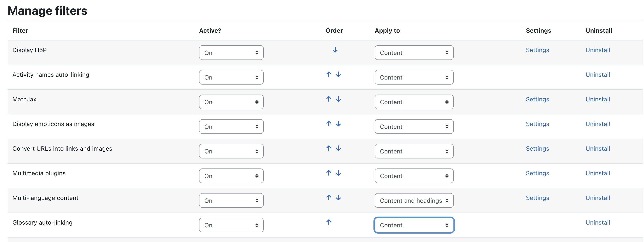This screenshot has height=242, width=644.
Task: Move Display emoticons as images up
Action: click(x=329, y=124)
